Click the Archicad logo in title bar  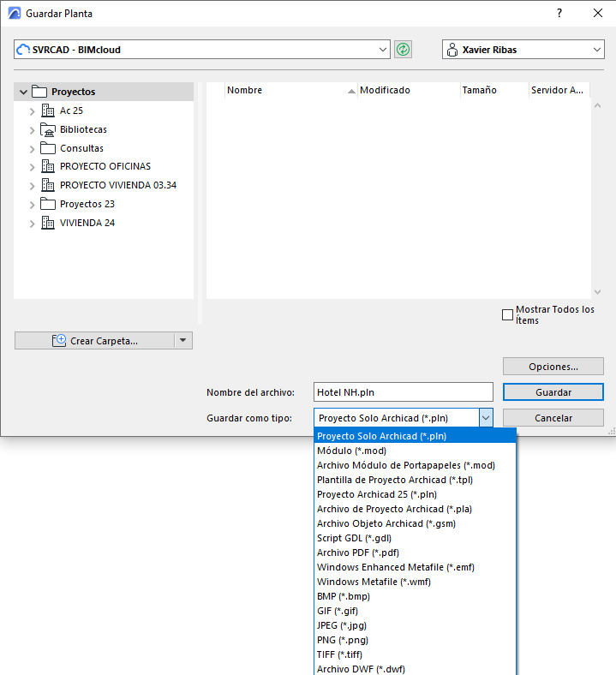point(15,14)
